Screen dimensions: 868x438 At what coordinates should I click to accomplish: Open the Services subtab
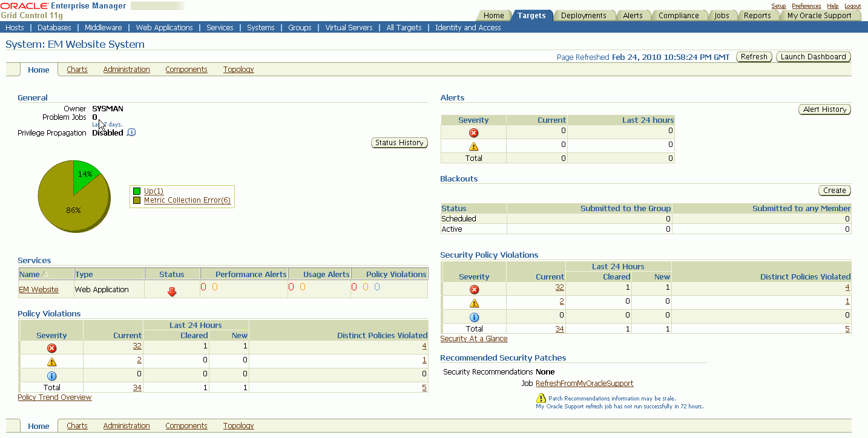coord(220,28)
